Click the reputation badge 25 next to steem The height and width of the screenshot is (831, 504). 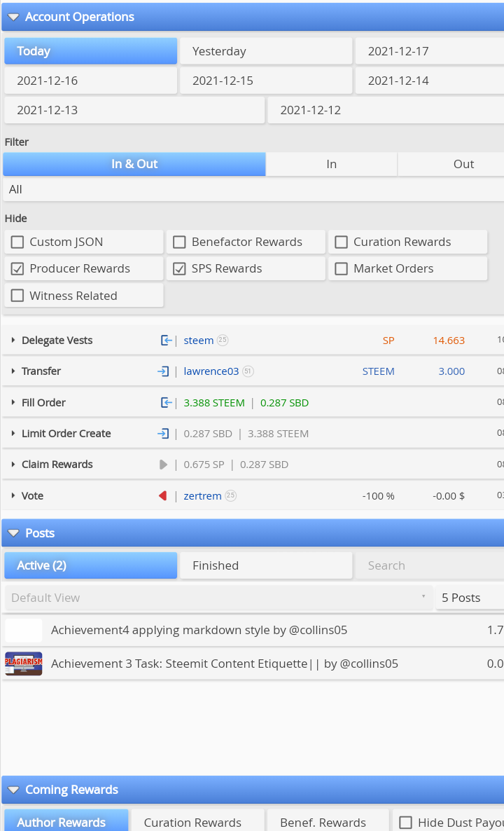[x=223, y=341]
